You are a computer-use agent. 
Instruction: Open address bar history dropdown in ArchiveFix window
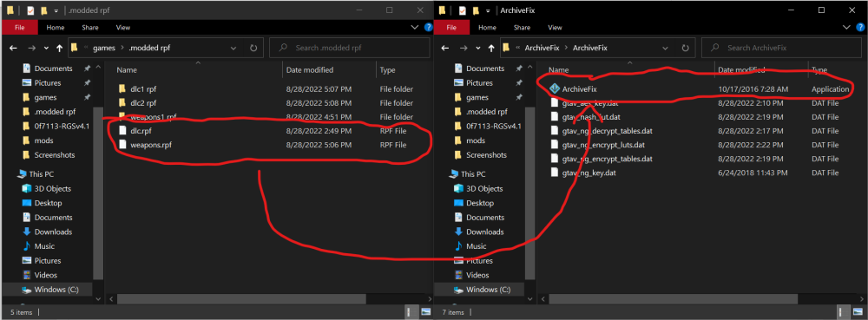(x=666, y=48)
